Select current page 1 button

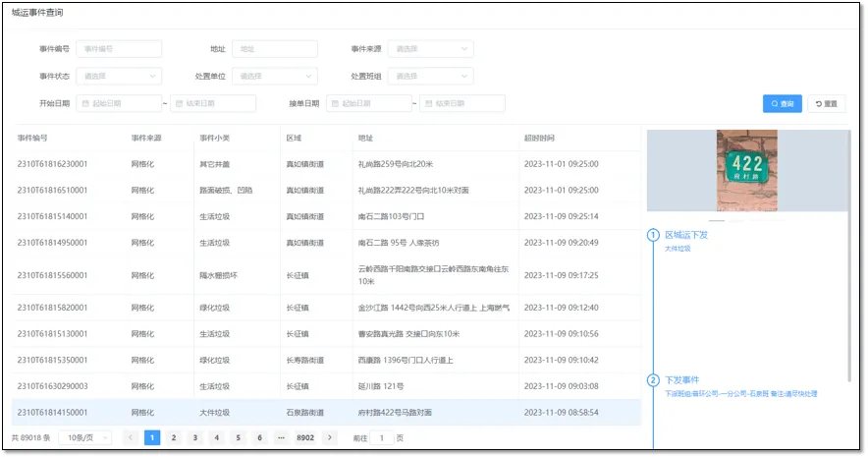pyautogui.click(x=151, y=437)
